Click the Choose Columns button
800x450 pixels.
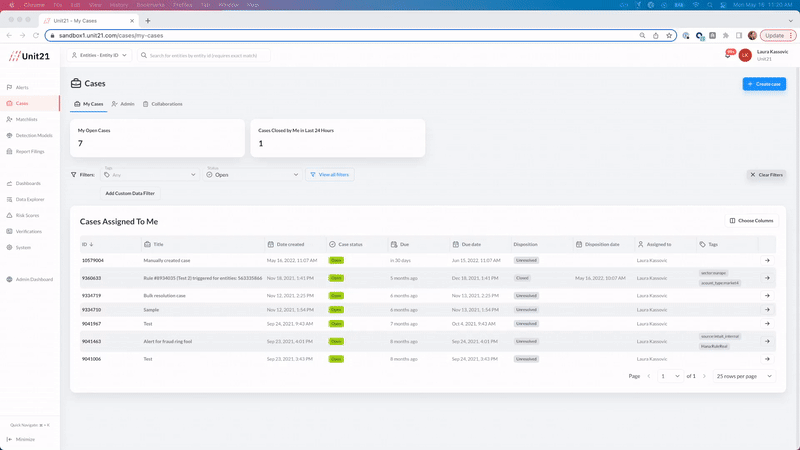pyautogui.click(x=751, y=221)
